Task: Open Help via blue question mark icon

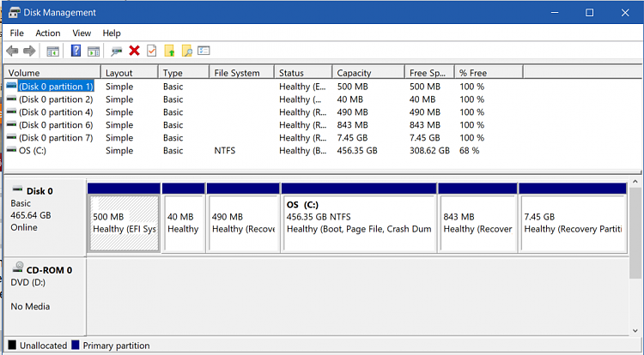Action: point(76,51)
